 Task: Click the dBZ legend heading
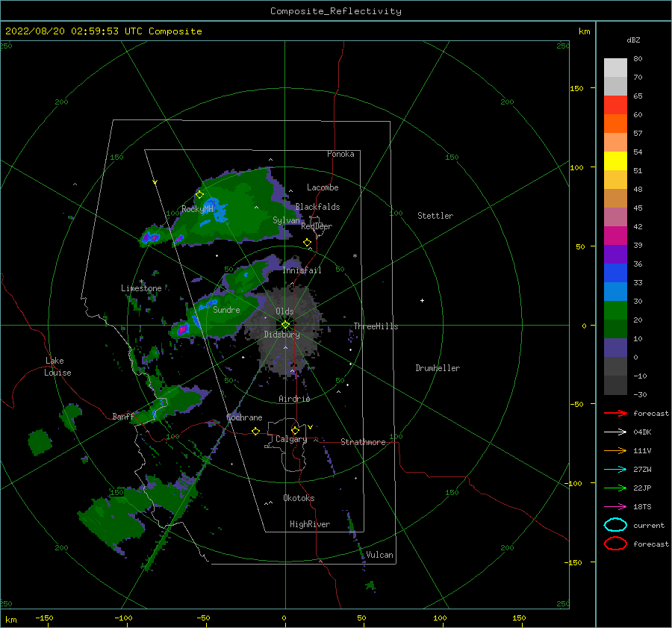point(633,40)
